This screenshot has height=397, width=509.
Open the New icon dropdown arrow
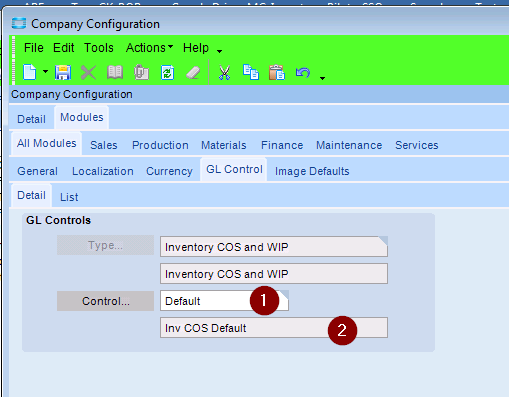click(45, 71)
